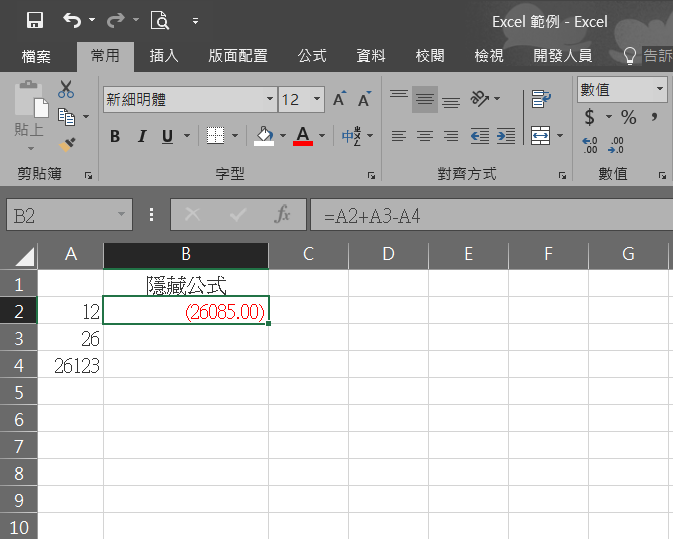Center cell text horizontally
The width and height of the screenshot is (673, 539).
tap(425, 136)
